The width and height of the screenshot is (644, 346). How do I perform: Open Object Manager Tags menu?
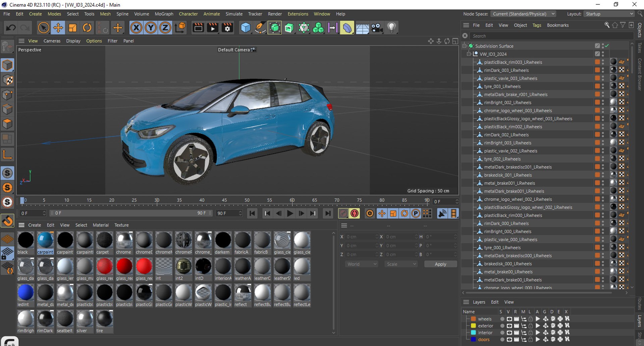(x=537, y=25)
